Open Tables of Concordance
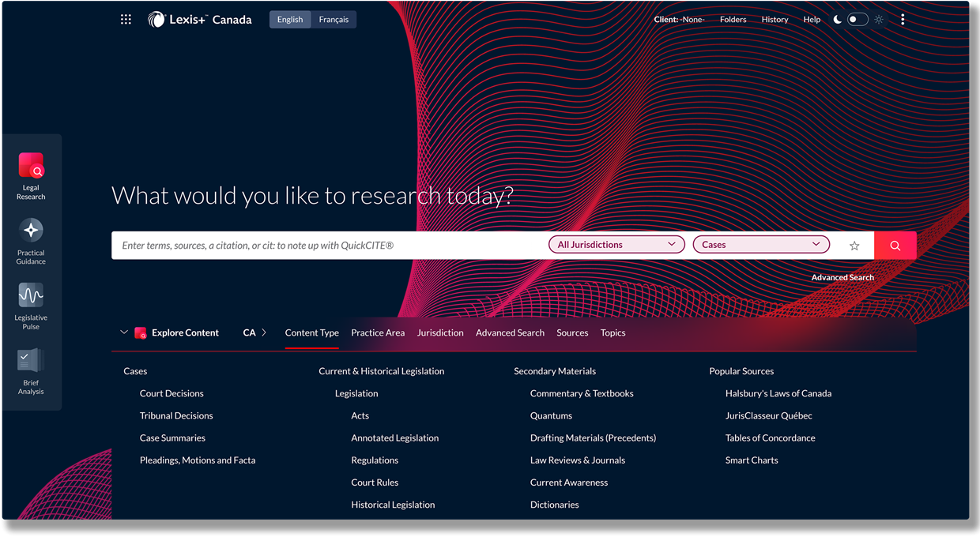Screen dimensions: 980x537 [771, 437]
